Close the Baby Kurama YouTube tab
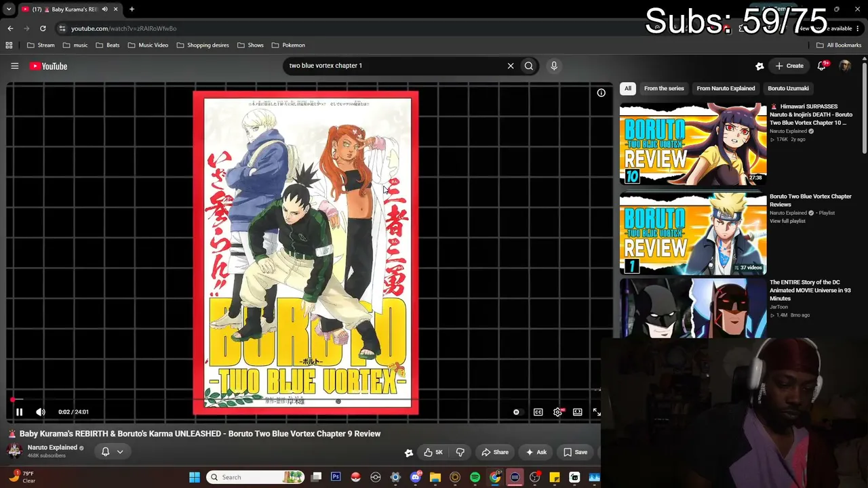This screenshot has width=868, height=488. (116, 9)
